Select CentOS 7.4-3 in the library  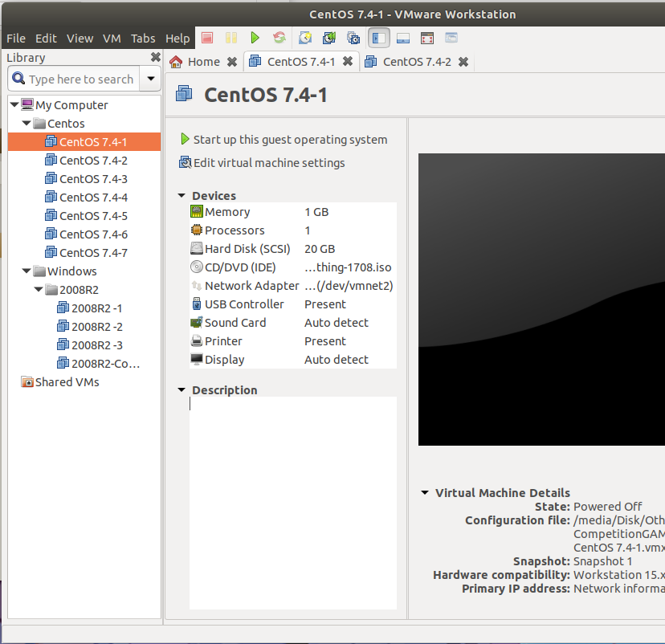(86, 179)
